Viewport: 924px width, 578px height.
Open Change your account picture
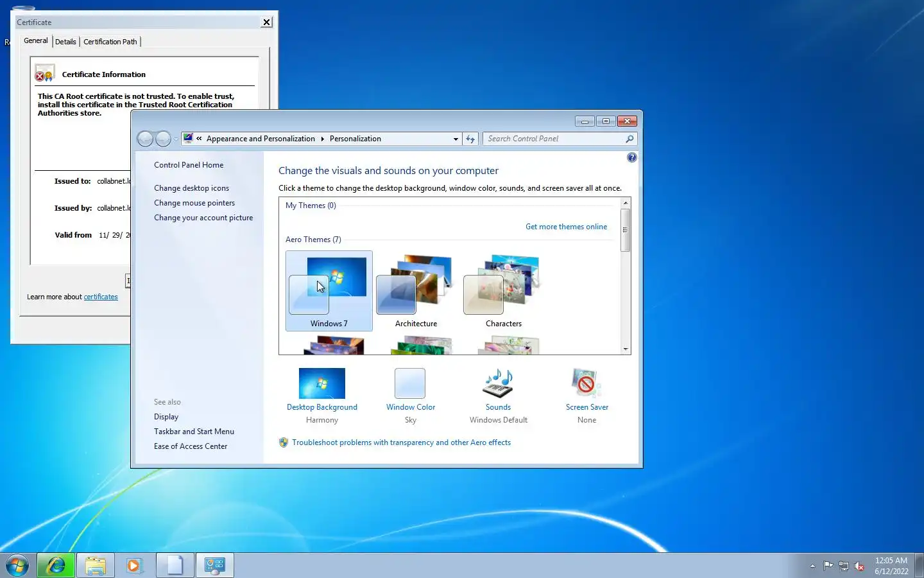[203, 218]
